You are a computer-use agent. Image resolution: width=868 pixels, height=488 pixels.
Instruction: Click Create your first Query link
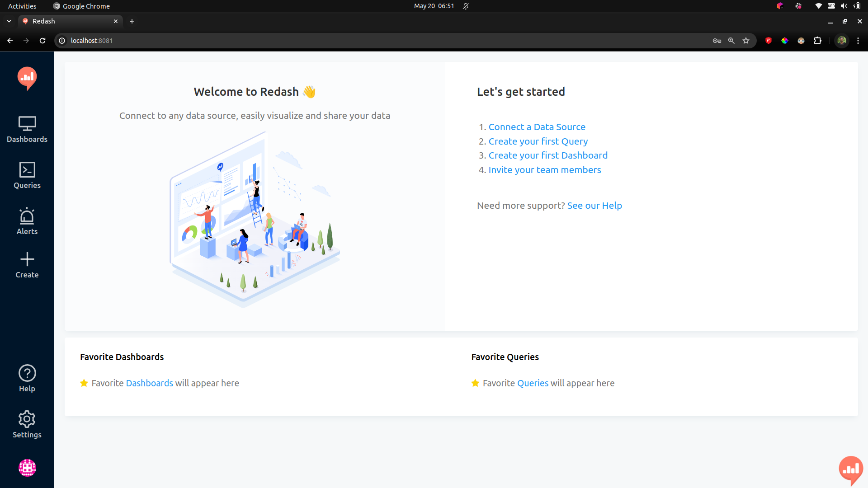click(x=538, y=141)
